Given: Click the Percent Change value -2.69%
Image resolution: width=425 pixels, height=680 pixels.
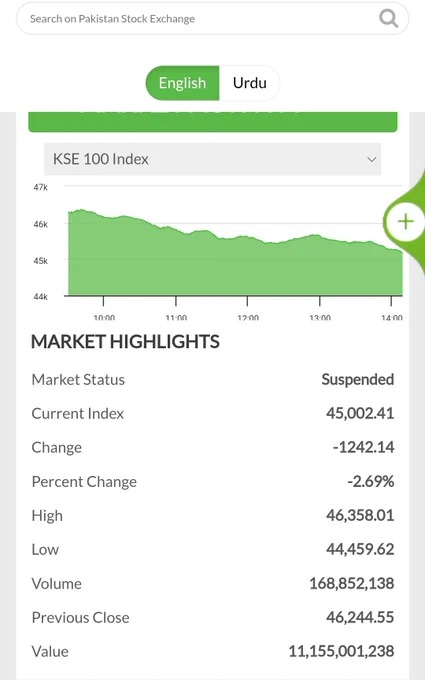Looking at the screenshot, I should click(x=370, y=481).
